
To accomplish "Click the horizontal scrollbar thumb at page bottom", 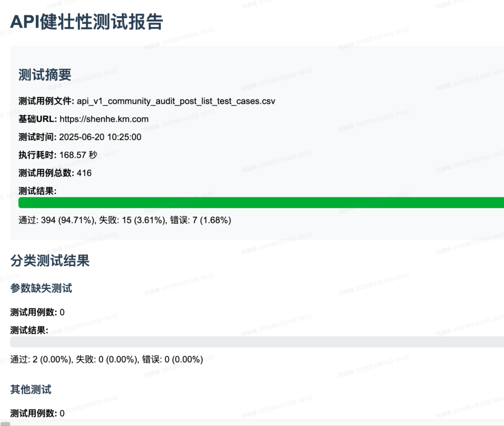I will (5, 424).
